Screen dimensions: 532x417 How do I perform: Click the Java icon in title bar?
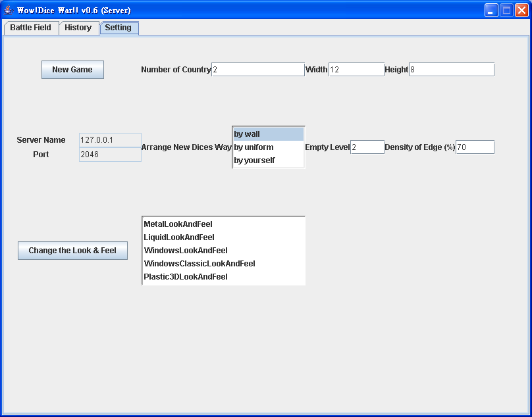point(9,11)
